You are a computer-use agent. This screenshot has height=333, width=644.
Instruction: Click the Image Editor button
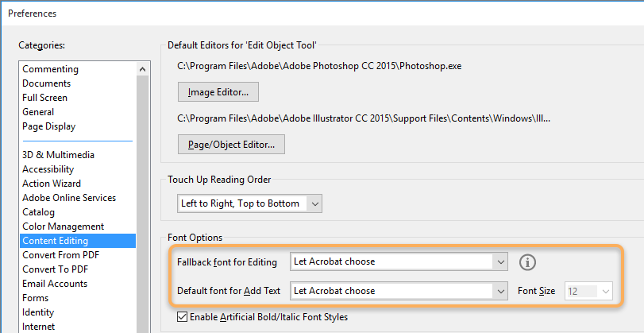pyautogui.click(x=218, y=92)
